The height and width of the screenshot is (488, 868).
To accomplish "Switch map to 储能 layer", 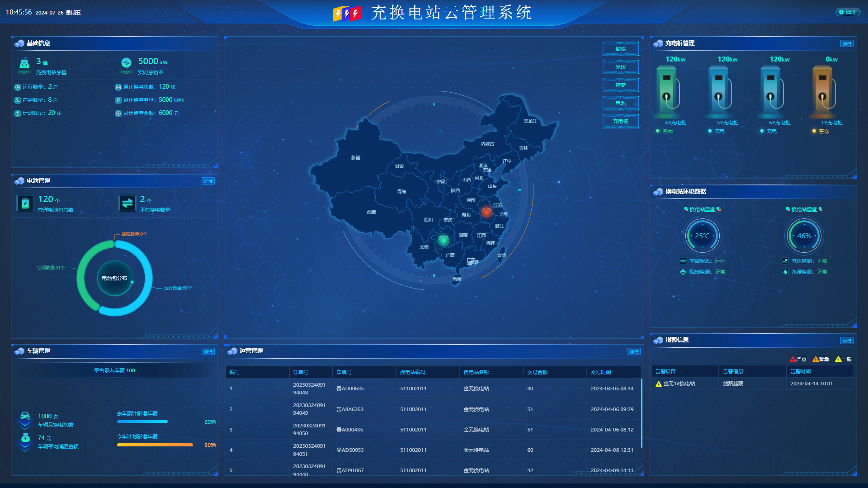I will pos(620,49).
